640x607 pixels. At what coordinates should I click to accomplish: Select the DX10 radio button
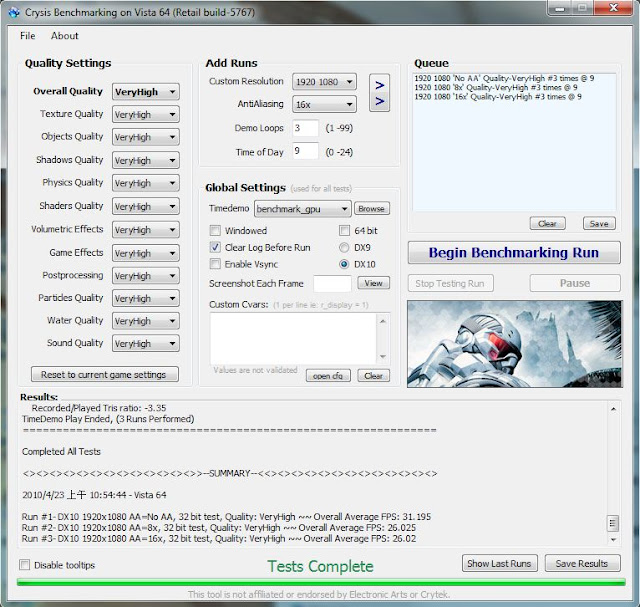[x=344, y=264]
